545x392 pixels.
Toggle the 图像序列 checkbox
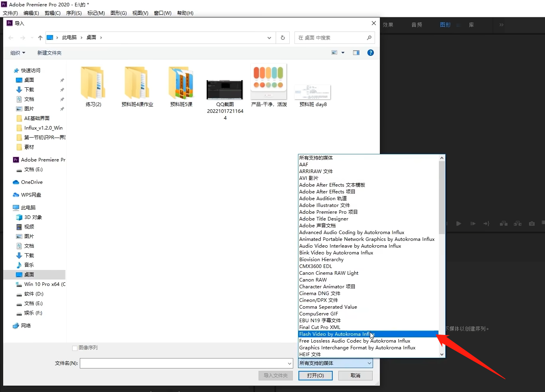click(75, 348)
